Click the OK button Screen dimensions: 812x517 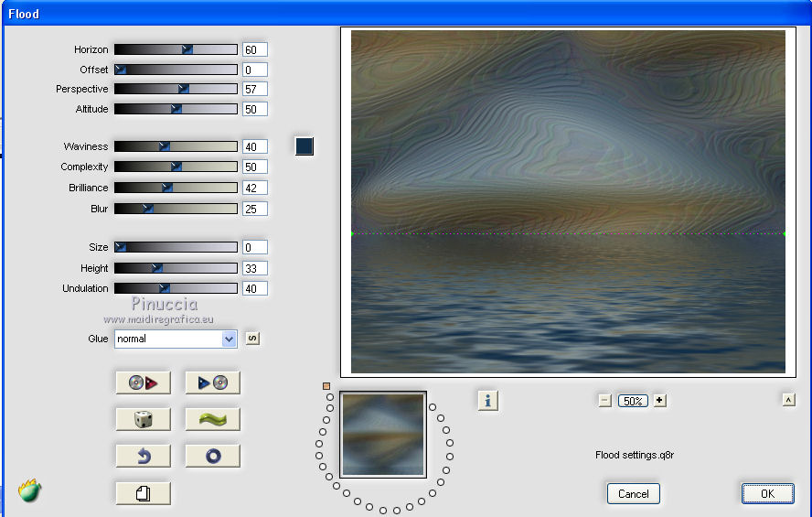pos(767,494)
